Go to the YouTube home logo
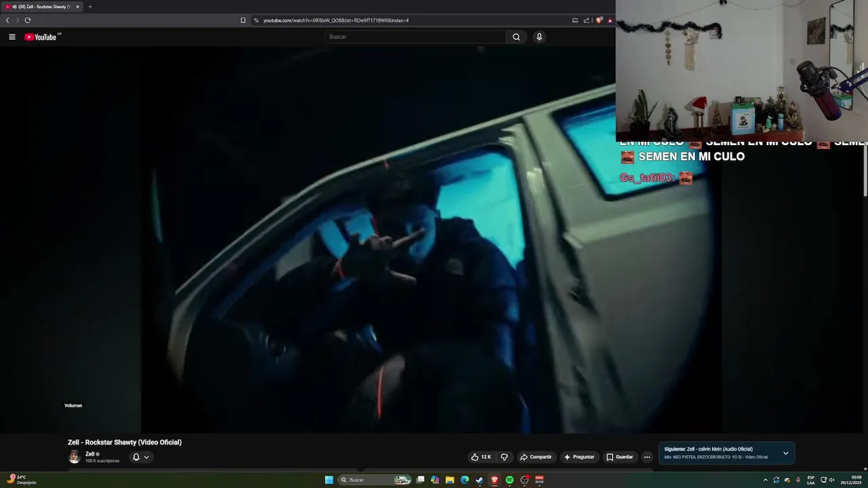868x488 pixels. pyautogui.click(x=42, y=37)
